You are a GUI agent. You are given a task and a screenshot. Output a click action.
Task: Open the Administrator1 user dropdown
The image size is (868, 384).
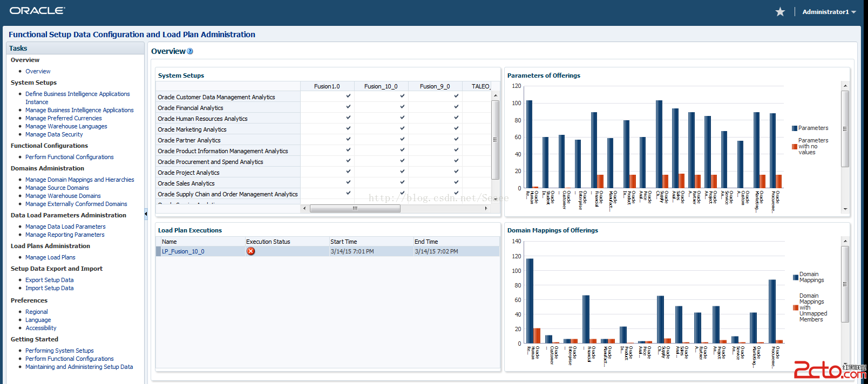pyautogui.click(x=829, y=12)
